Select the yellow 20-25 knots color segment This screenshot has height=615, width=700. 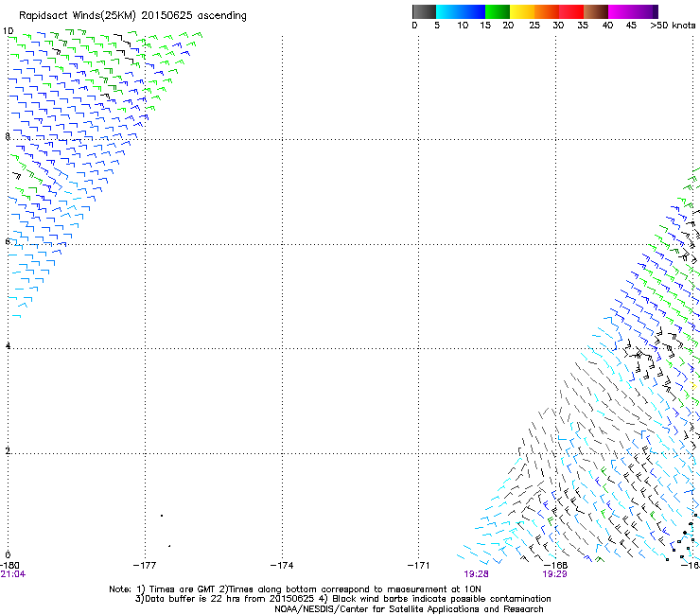(522, 11)
